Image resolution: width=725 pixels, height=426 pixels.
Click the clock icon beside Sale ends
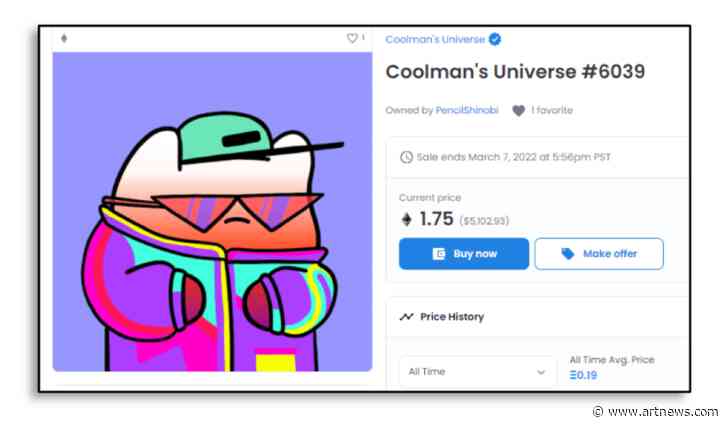point(406,157)
